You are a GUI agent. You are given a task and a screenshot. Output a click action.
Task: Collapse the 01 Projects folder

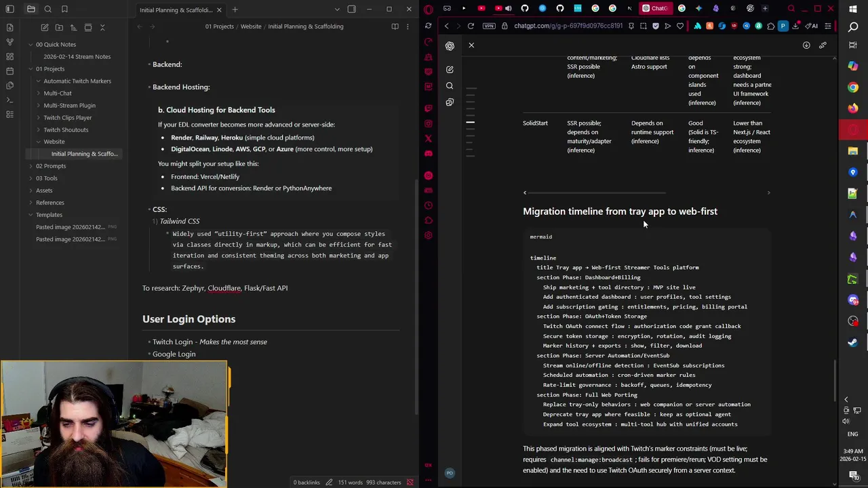pyautogui.click(x=31, y=68)
